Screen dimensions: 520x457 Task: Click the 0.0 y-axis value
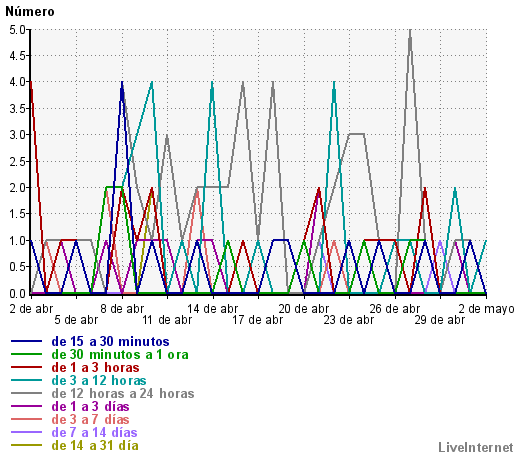[17, 293]
